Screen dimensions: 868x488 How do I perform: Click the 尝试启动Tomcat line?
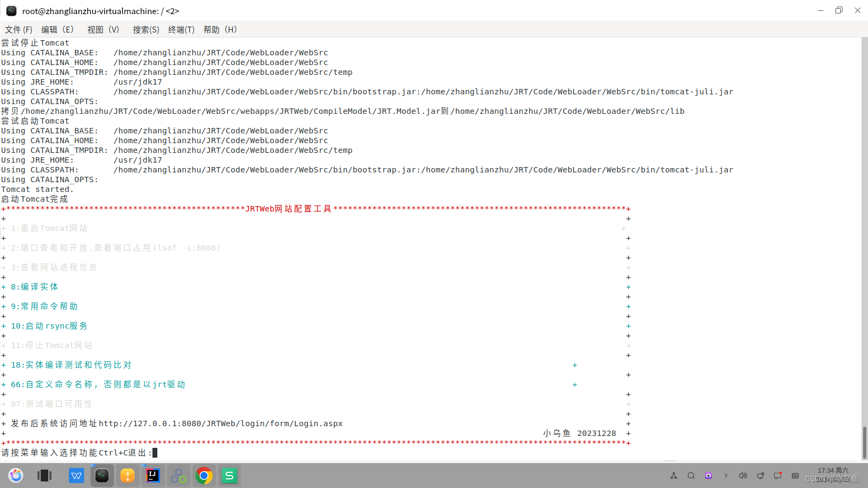click(35, 121)
